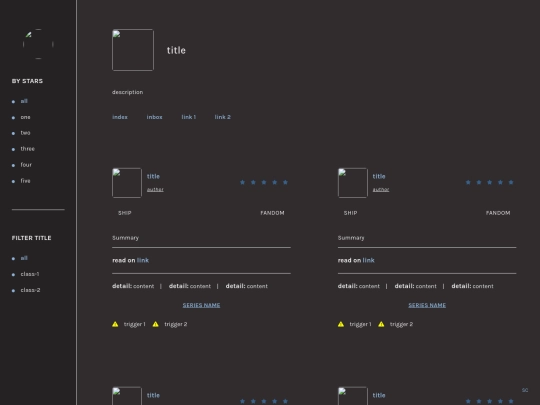Click the first star in the second card
This screenshot has height=405, width=540.
point(468,182)
